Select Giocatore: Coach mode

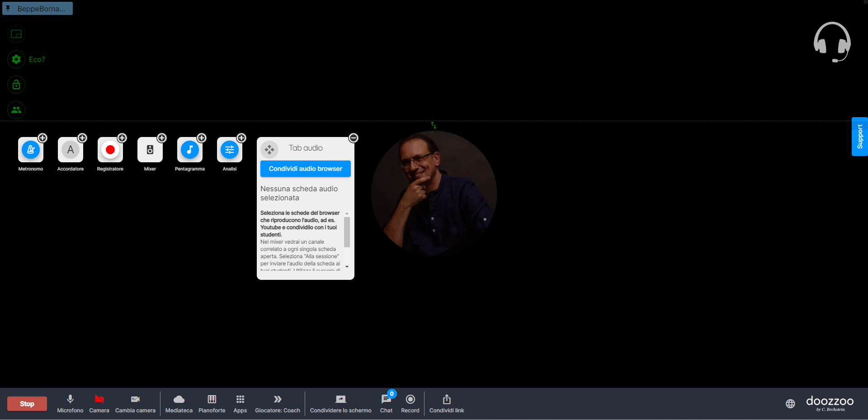pyautogui.click(x=278, y=400)
